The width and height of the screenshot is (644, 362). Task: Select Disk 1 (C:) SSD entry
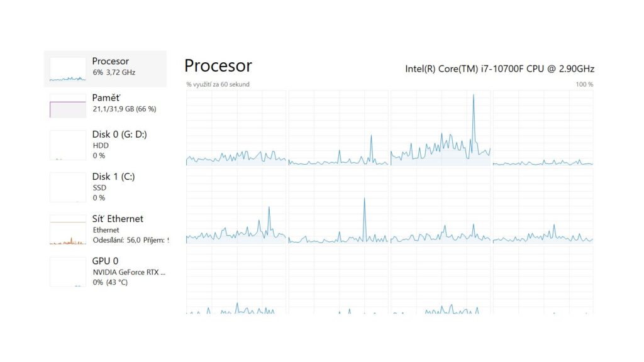click(105, 187)
